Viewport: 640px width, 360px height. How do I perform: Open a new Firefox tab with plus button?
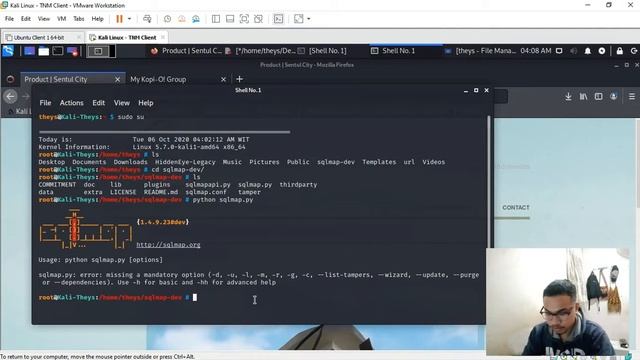tap(240, 79)
